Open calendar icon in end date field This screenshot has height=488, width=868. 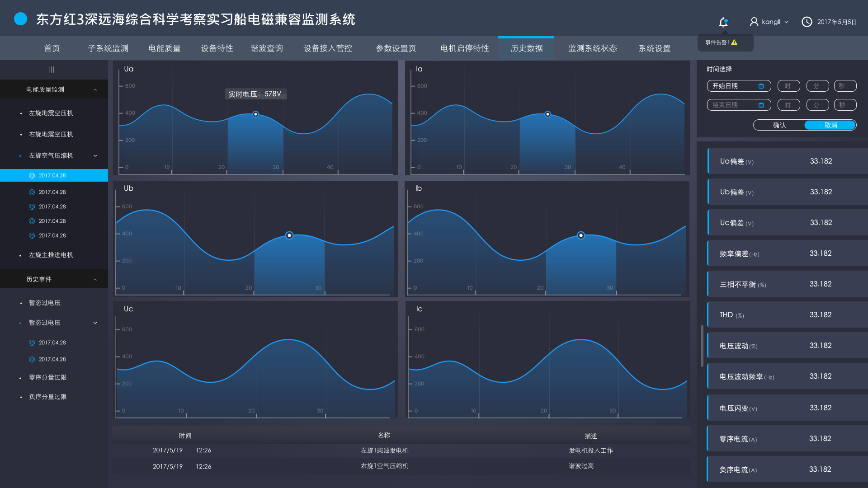761,105
